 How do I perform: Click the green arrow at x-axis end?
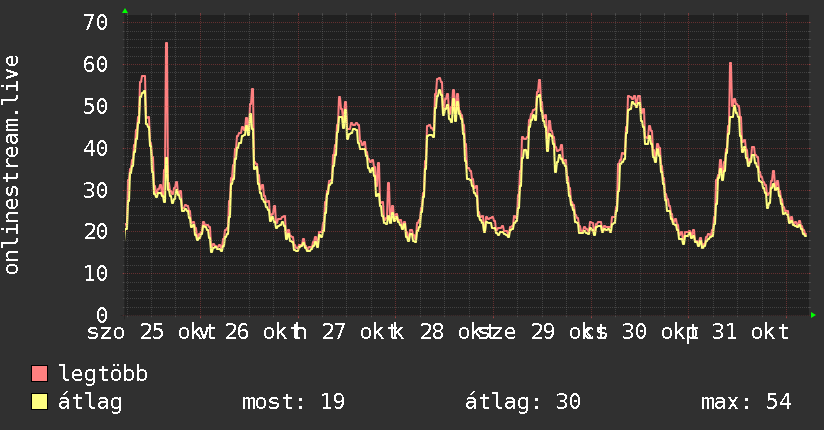pyautogui.click(x=813, y=315)
